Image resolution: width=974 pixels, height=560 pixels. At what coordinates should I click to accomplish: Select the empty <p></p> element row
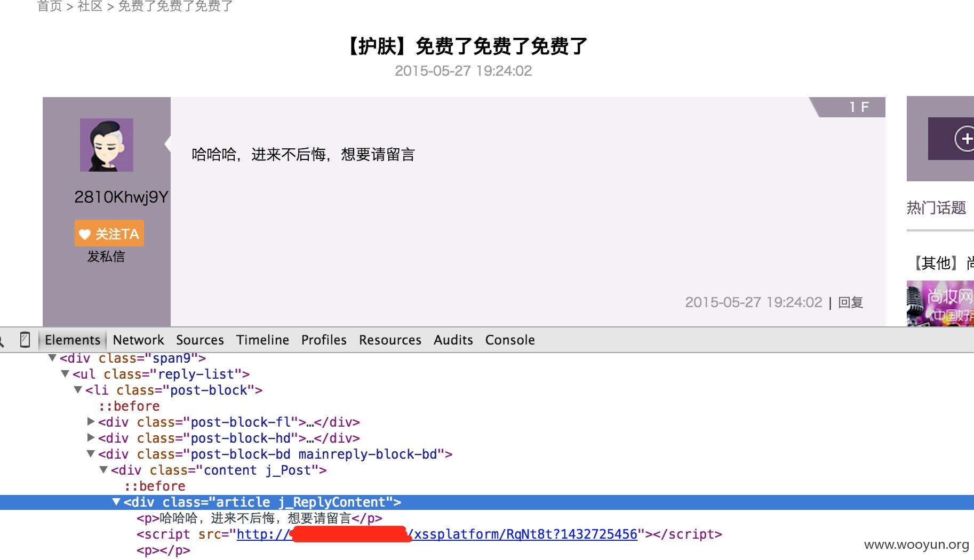(163, 550)
